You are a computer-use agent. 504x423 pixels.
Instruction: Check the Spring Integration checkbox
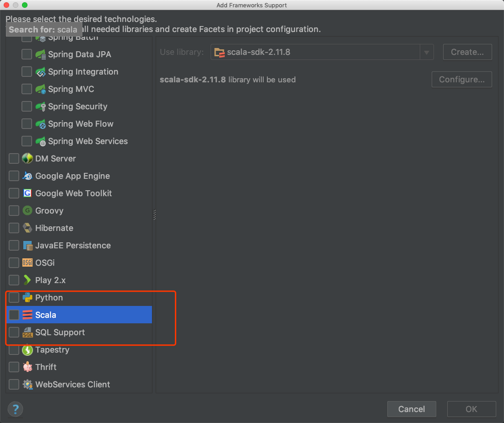pyautogui.click(x=27, y=72)
